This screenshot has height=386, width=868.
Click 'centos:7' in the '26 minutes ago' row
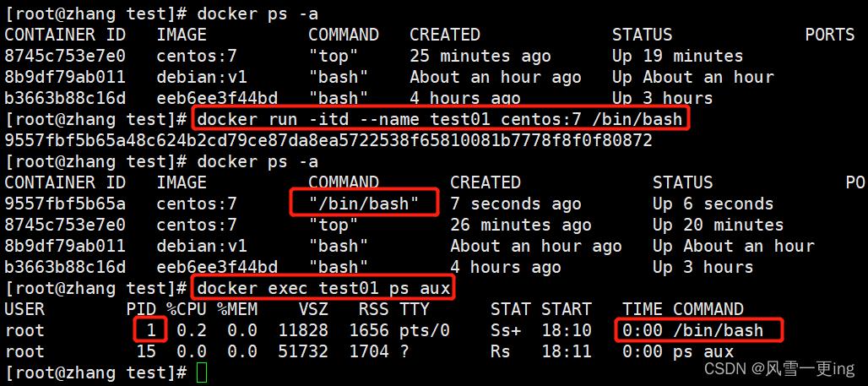[197, 225]
